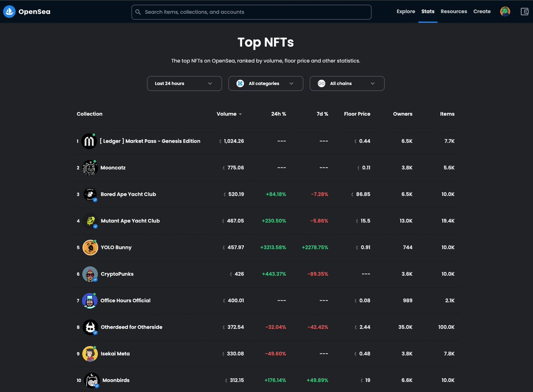This screenshot has width=533, height=392.
Task: Click the 35.0K owners value
Action: [x=406, y=327]
